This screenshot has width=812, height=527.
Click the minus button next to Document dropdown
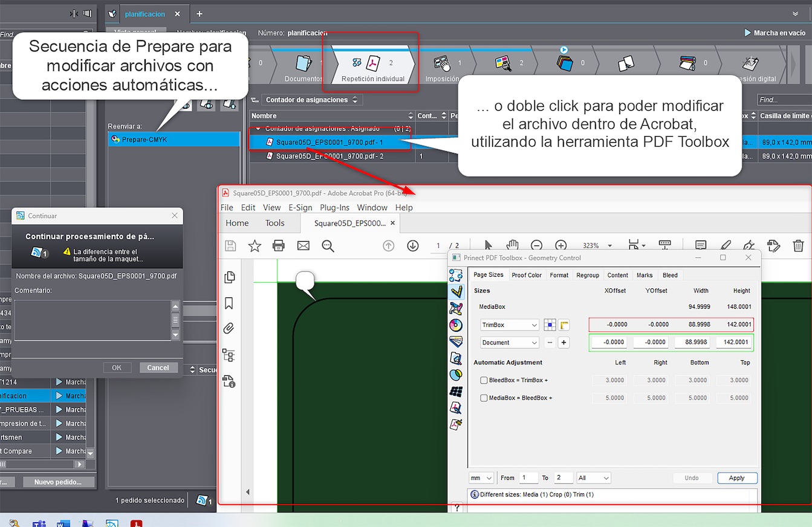(550, 343)
